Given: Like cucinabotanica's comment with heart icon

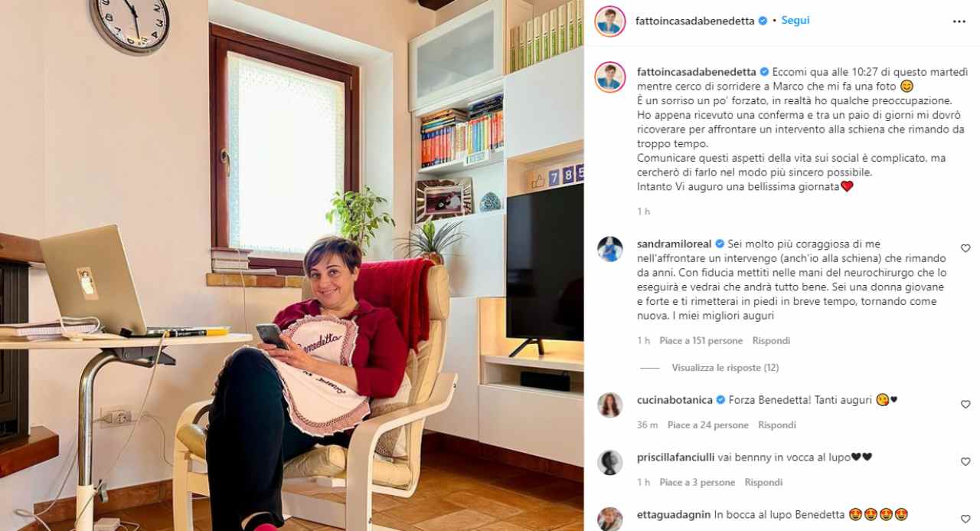Looking at the screenshot, I should (965, 404).
